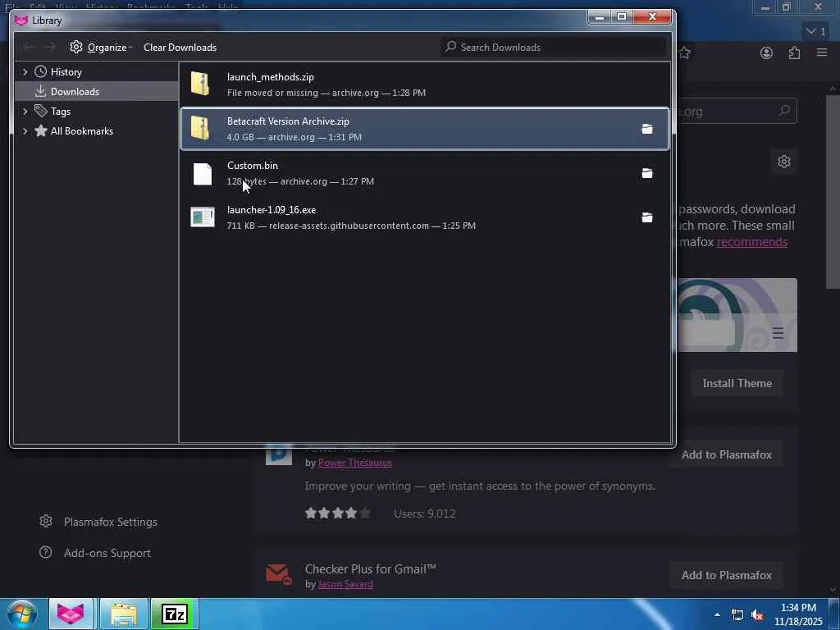Click the launch_methods.zip file icon
840x630 pixels.
(x=200, y=84)
